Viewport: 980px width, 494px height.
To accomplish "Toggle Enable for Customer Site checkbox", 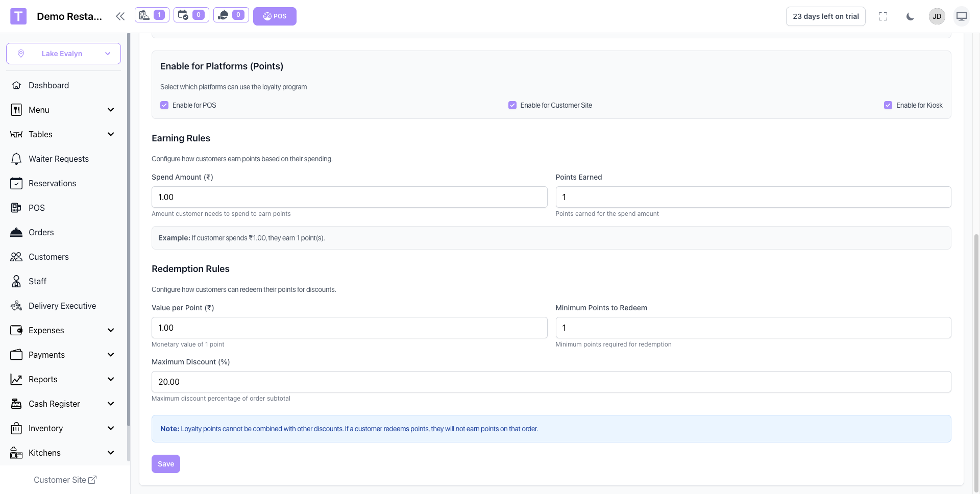I will (512, 105).
